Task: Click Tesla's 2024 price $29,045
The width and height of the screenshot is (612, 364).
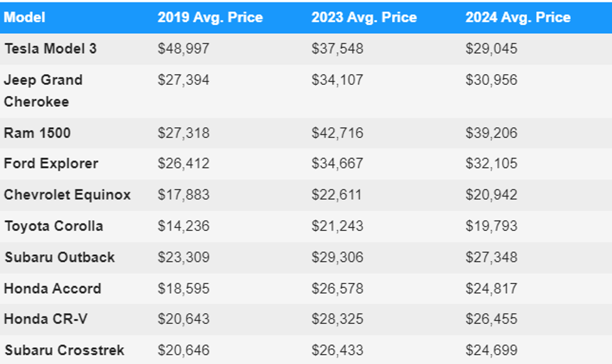Action: (x=491, y=49)
